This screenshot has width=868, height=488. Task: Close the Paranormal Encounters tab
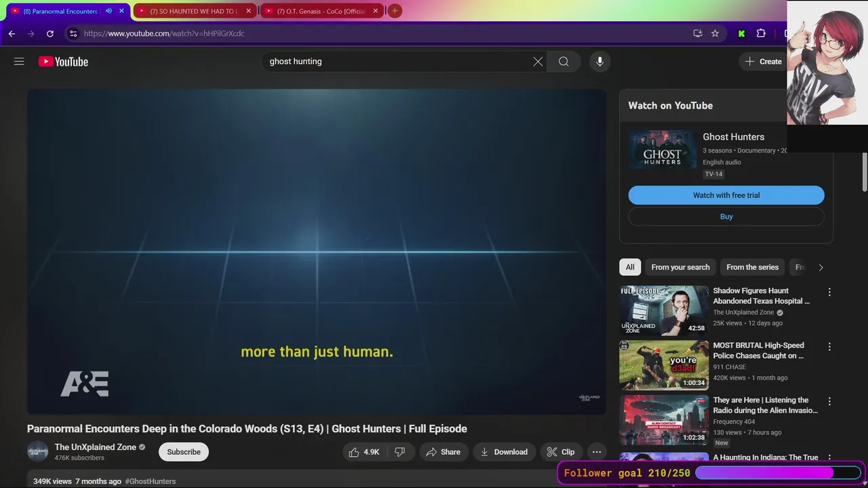coord(121,11)
